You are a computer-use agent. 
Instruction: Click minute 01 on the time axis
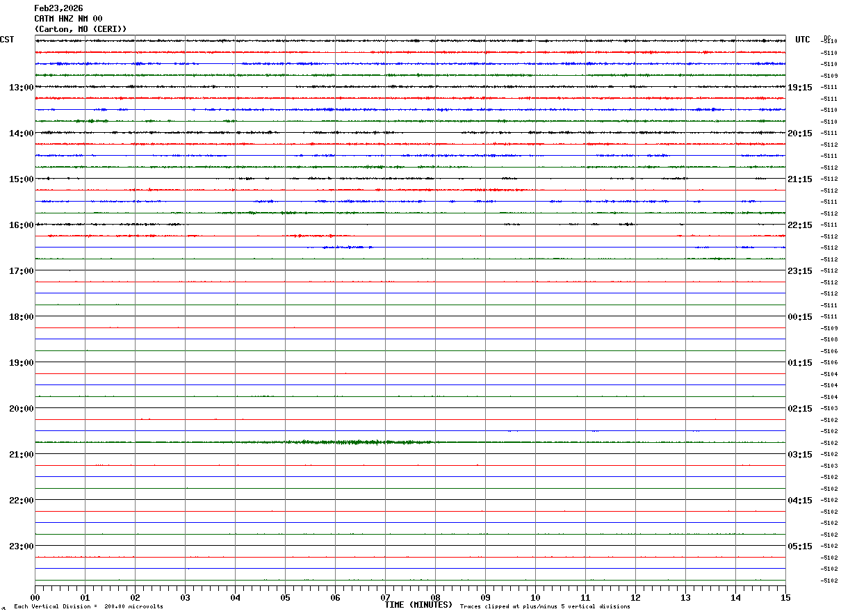tap(85, 597)
